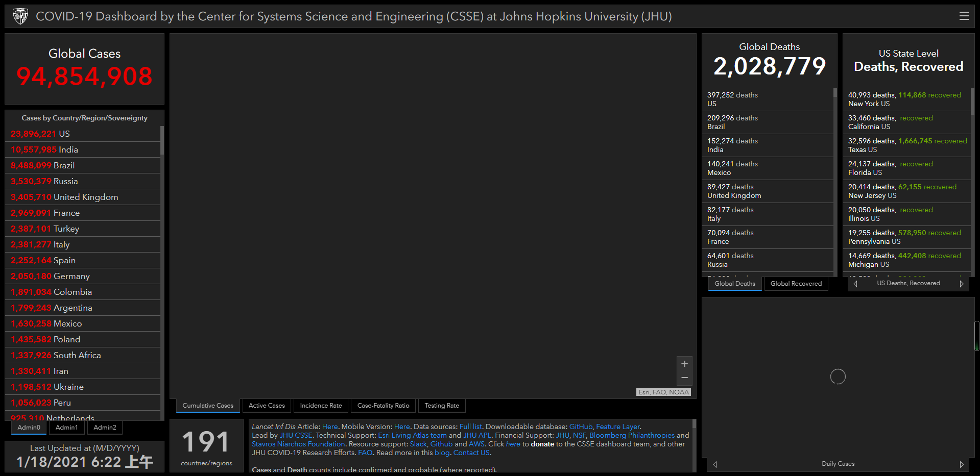Show previous chart before Daily Cases

tap(715, 464)
